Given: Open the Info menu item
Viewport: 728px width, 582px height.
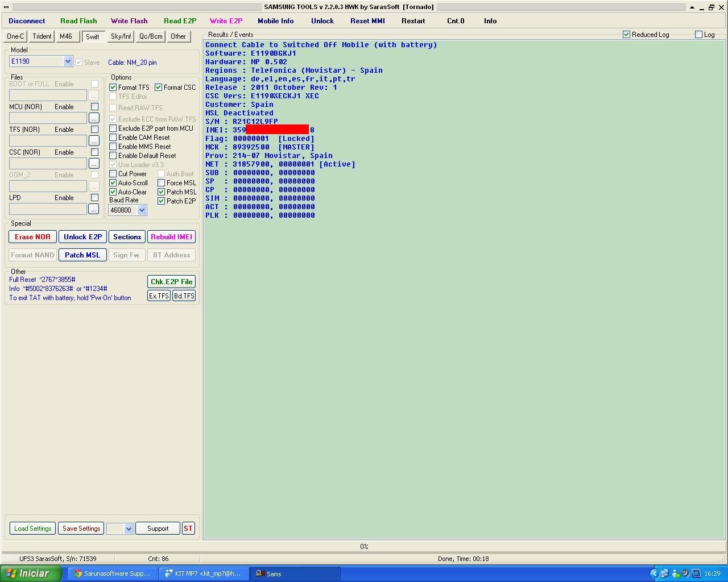Looking at the screenshot, I should [490, 20].
